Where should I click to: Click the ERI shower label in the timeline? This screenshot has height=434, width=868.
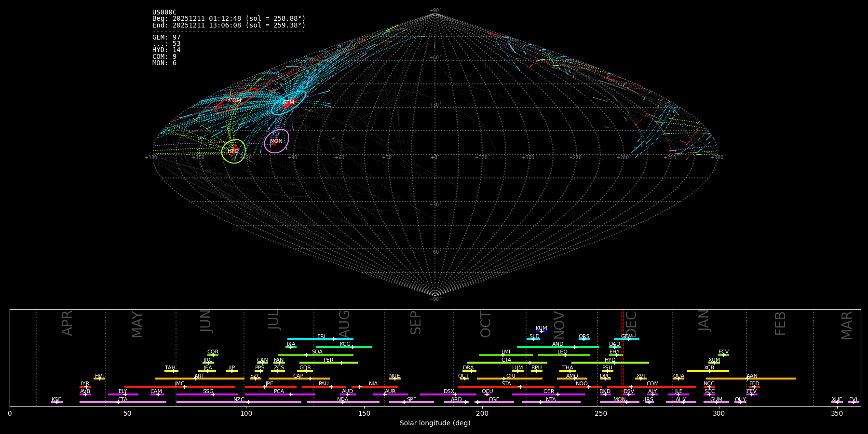pyautogui.click(x=322, y=337)
